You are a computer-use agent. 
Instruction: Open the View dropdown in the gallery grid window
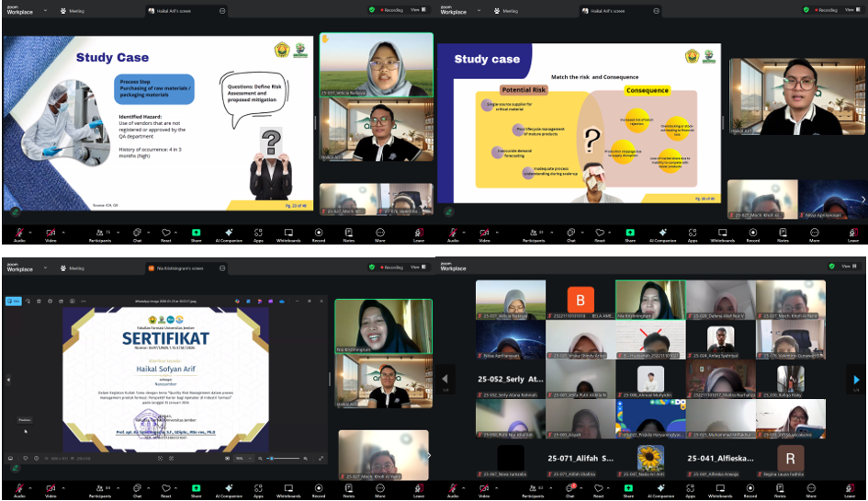[848, 266]
